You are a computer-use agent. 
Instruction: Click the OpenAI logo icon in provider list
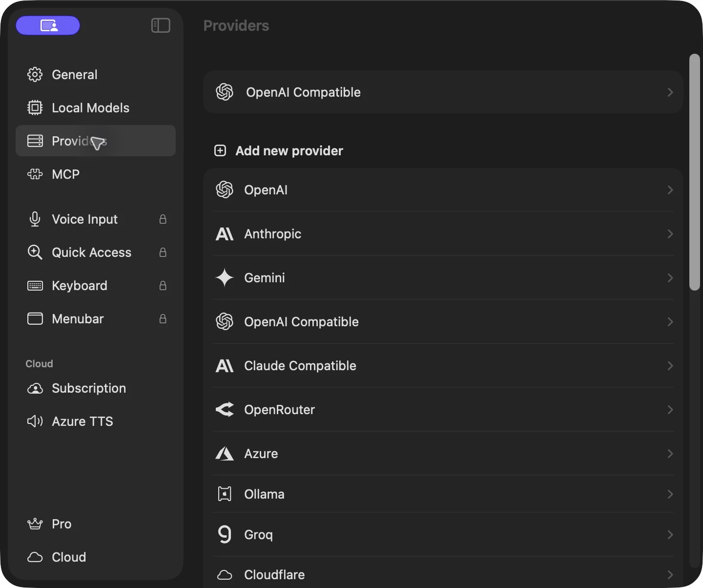(225, 189)
